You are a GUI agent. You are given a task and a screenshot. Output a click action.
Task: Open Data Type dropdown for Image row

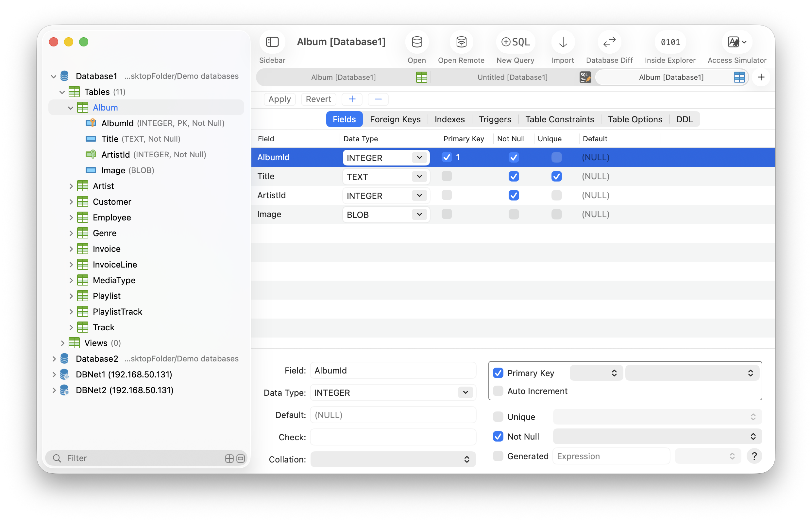tap(419, 214)
